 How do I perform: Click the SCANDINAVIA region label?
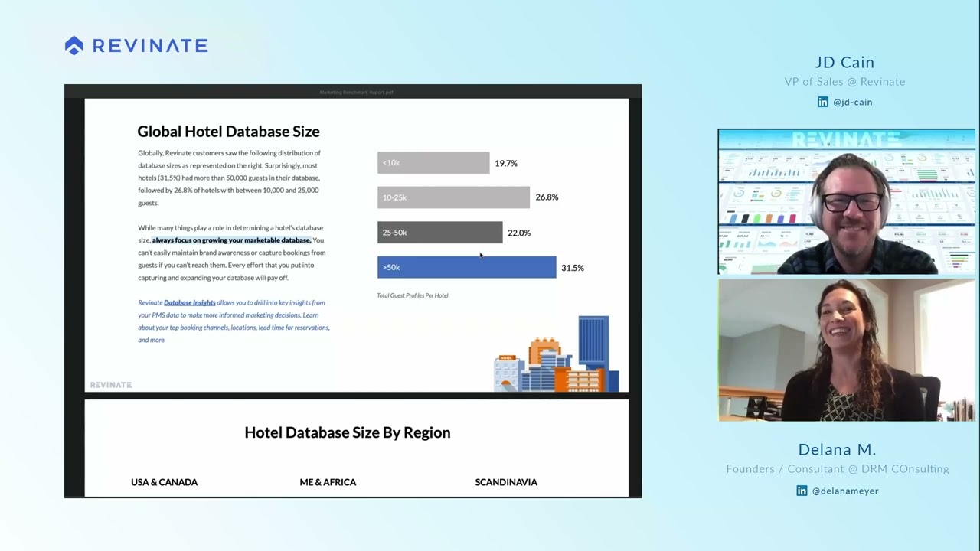(506, 482)
